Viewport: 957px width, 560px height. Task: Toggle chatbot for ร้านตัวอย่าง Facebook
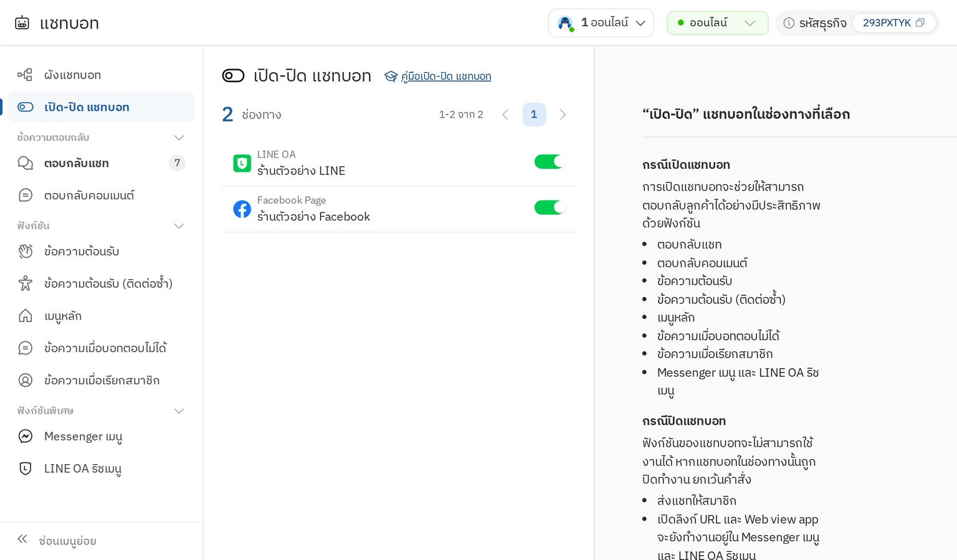(549, 207)
